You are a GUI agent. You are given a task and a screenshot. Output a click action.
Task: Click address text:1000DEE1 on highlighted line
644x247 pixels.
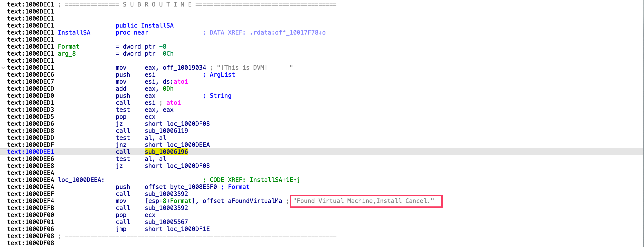[31, 152]
